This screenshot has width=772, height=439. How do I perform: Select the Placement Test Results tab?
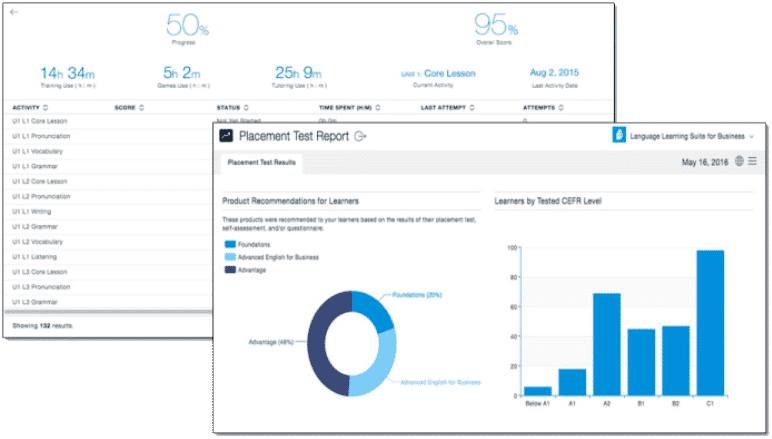tap(261, 161)
